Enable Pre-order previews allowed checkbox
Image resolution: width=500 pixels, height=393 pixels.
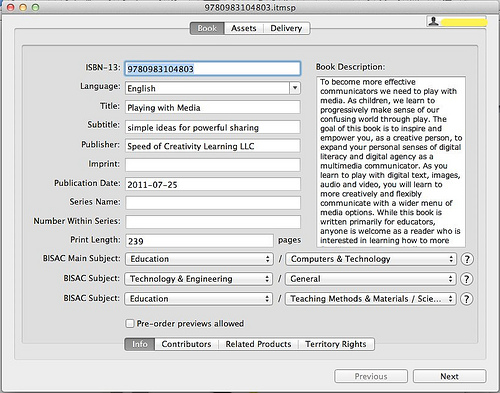click(x=130, y=323)
